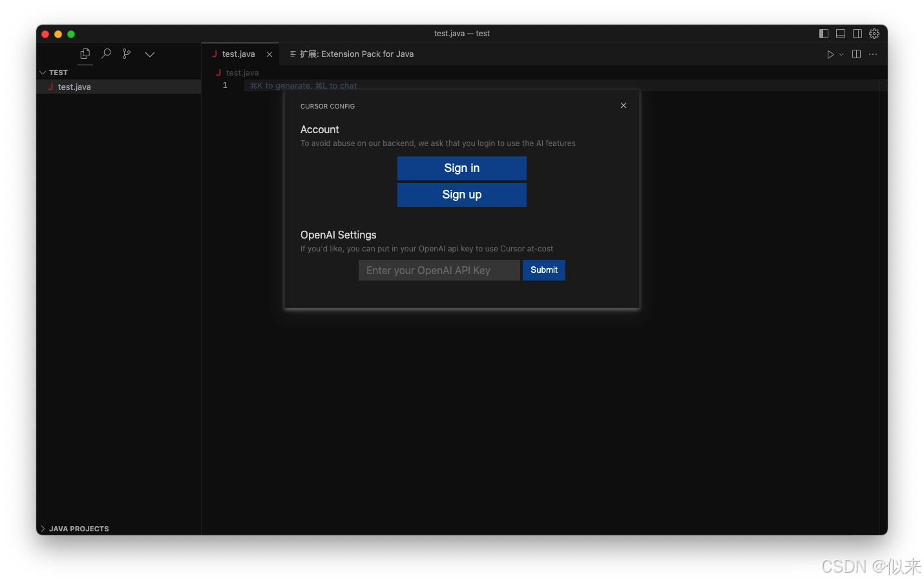
Task: Open editor More Actions ellipsis
Action: tap(873, 54)
